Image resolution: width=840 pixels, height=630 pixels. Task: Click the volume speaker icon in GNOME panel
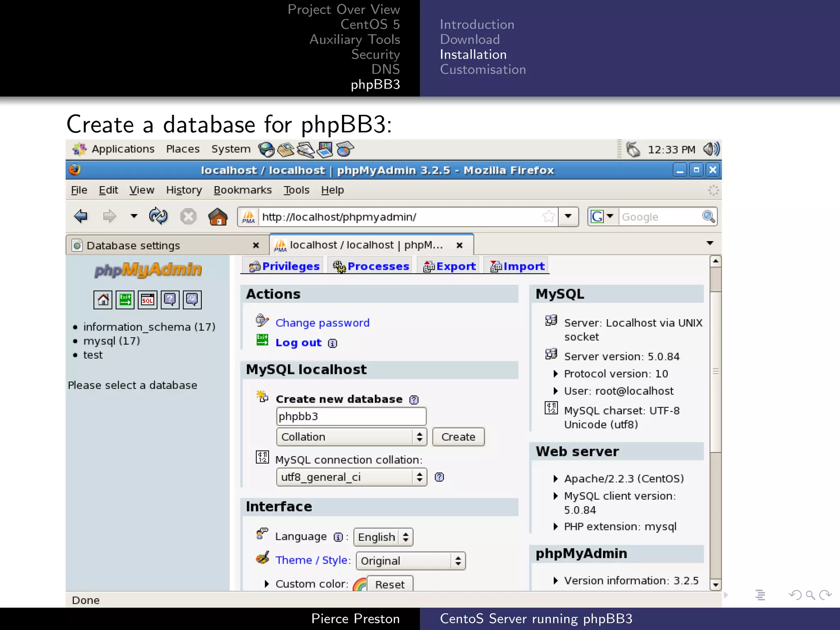pyautogui.click(x=711, y=149)
